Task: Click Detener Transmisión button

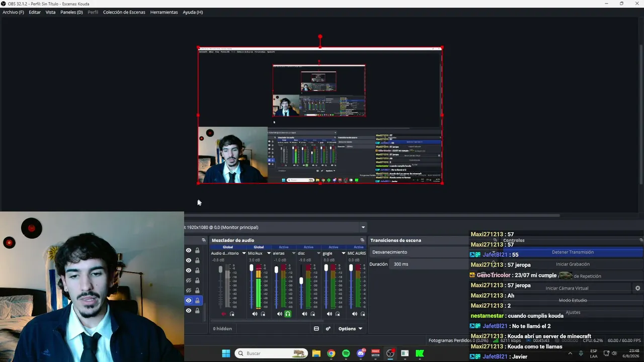Action: coord(573,252)
